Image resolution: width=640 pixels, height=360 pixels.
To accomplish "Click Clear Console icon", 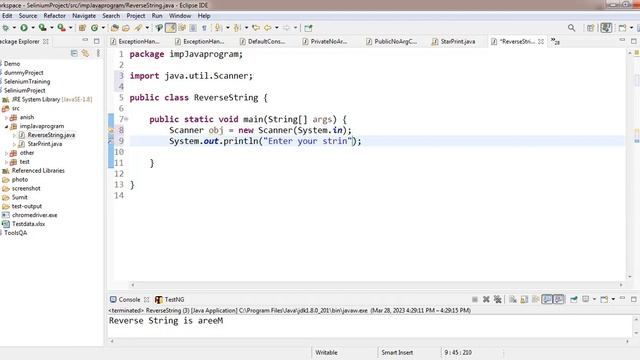I will tap(513, 299).
